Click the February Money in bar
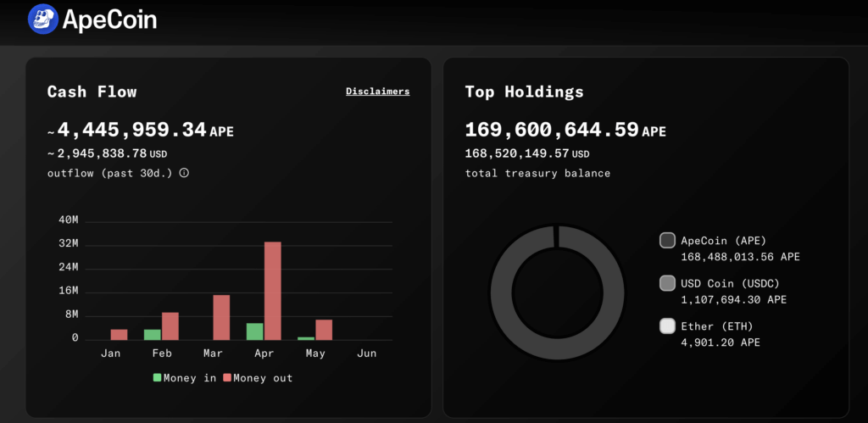 [x=152, y=335]
